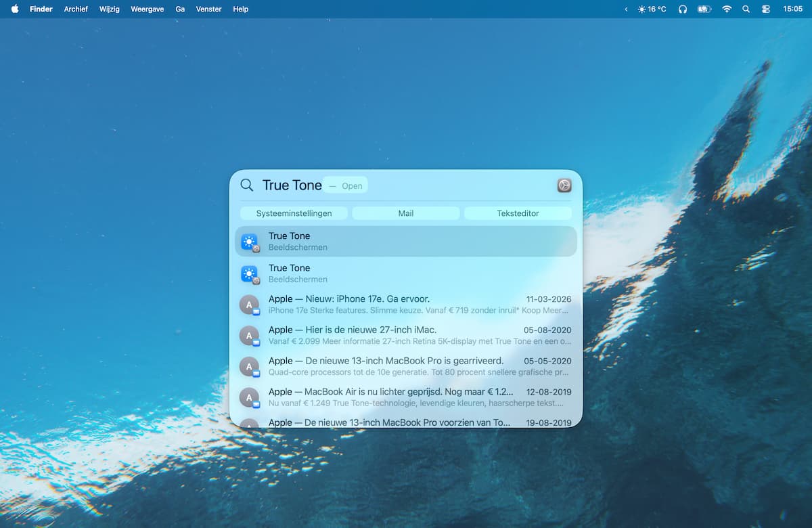The width and height of the screenshot is (812, 528).
Task: Click the display icon of second True Tone result
Action: [x=250, y=274]
